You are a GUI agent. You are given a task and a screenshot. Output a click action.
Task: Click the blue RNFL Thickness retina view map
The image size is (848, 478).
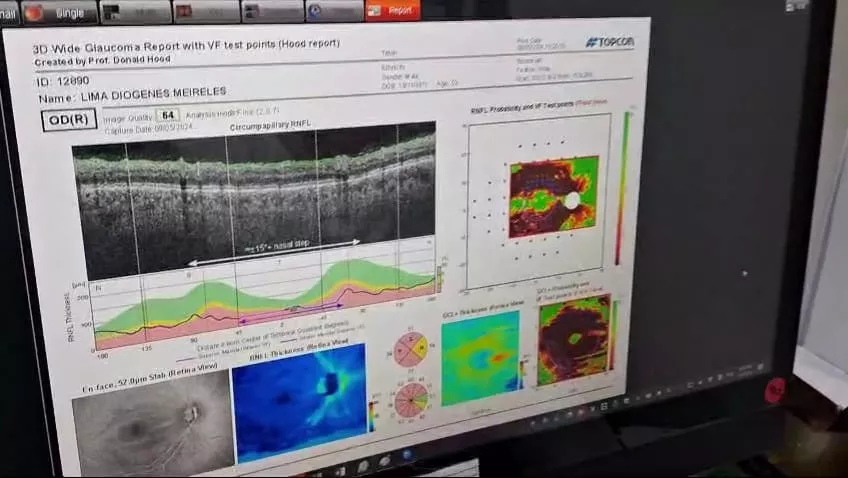tap(300, 402)
